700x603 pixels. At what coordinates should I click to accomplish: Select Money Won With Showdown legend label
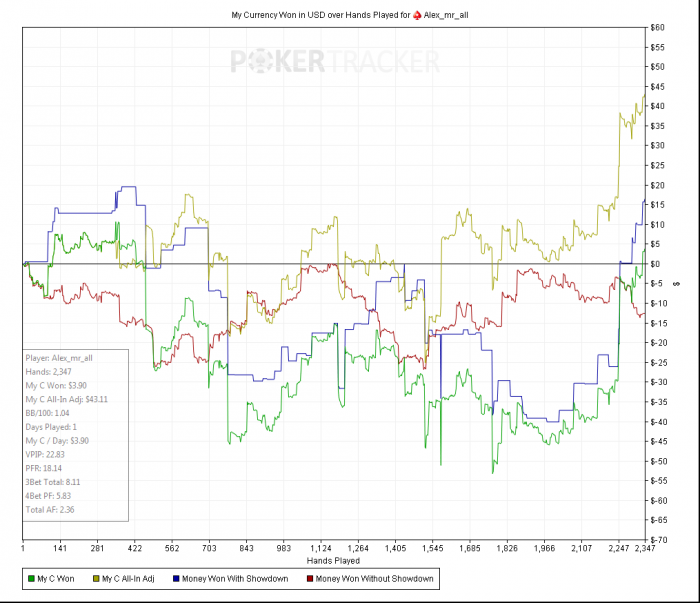[x=235, y=578]
